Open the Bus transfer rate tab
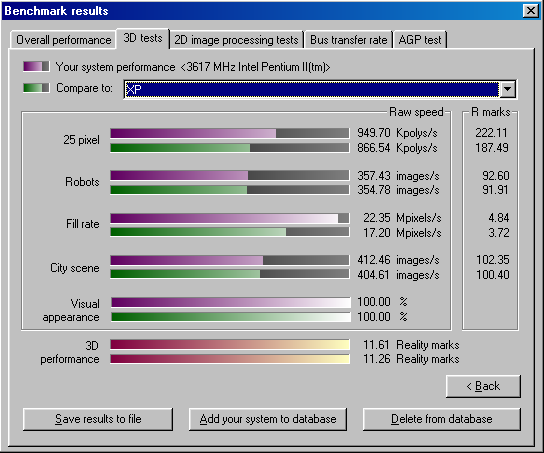The width and height of the screenshot is (544, 453). coord(348,40)
